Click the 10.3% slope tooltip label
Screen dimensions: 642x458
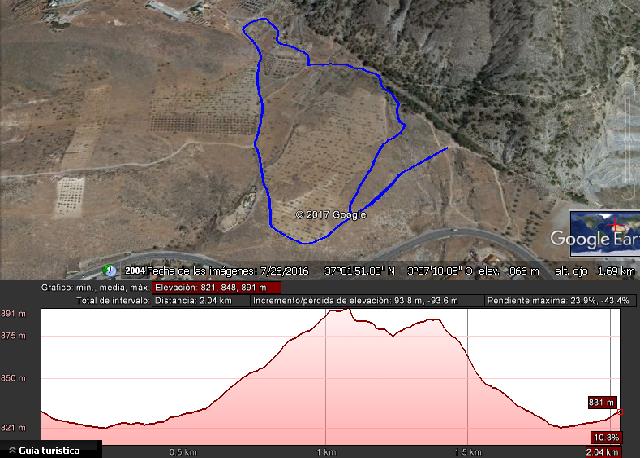coord(606,438)
